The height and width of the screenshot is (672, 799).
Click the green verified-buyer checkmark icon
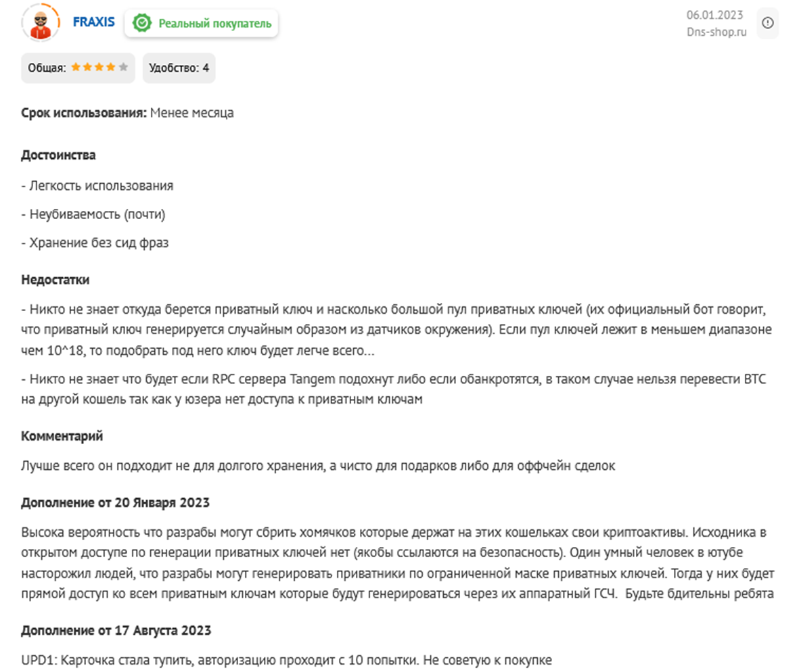point(142,24)
